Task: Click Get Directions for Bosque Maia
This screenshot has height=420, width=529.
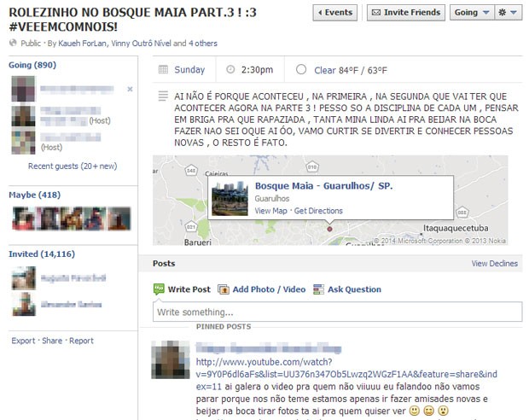Action: [x=318, y=211]
